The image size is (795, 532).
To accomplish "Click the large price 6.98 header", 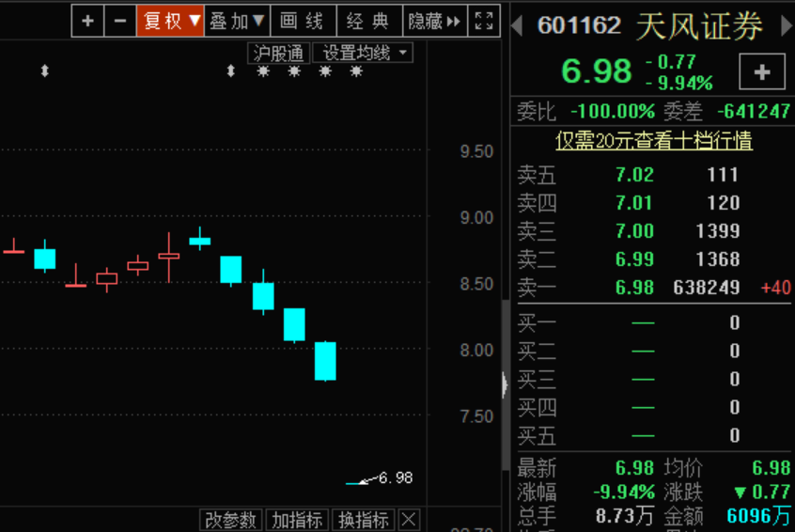I will tap(596, 70).
